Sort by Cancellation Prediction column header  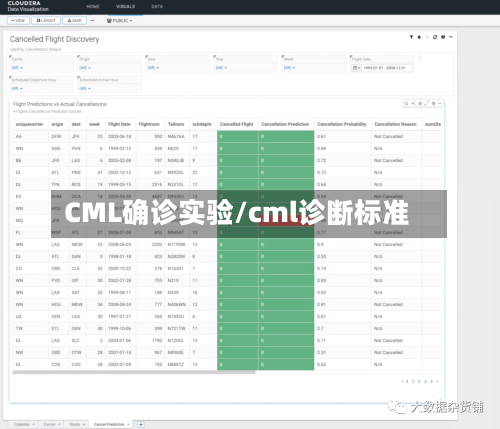(x=285, y=124)
